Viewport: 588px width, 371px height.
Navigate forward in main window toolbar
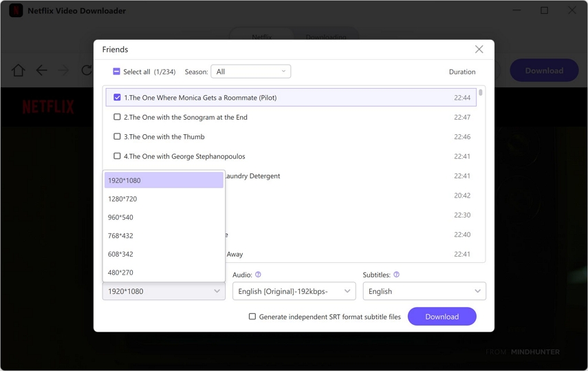coord(64,70)
